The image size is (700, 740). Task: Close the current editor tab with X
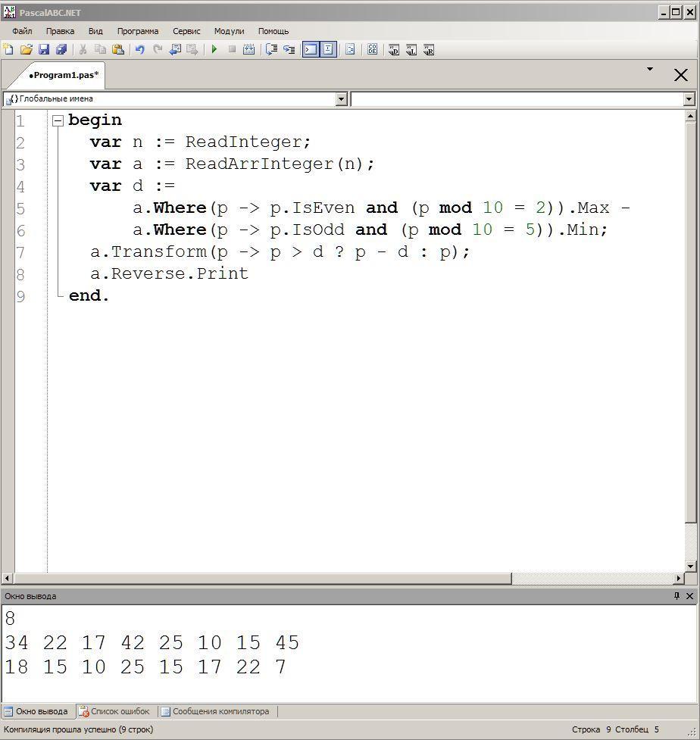tap(680, 75)
